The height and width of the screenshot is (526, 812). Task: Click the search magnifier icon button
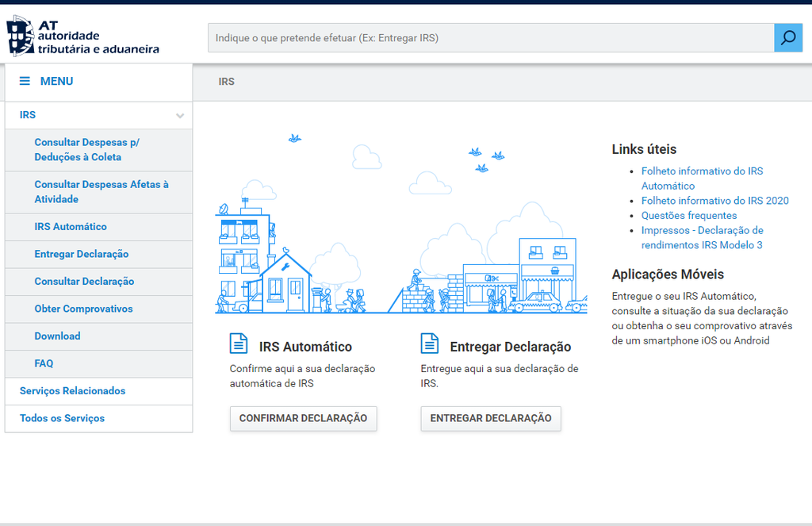tap(788, 38)
